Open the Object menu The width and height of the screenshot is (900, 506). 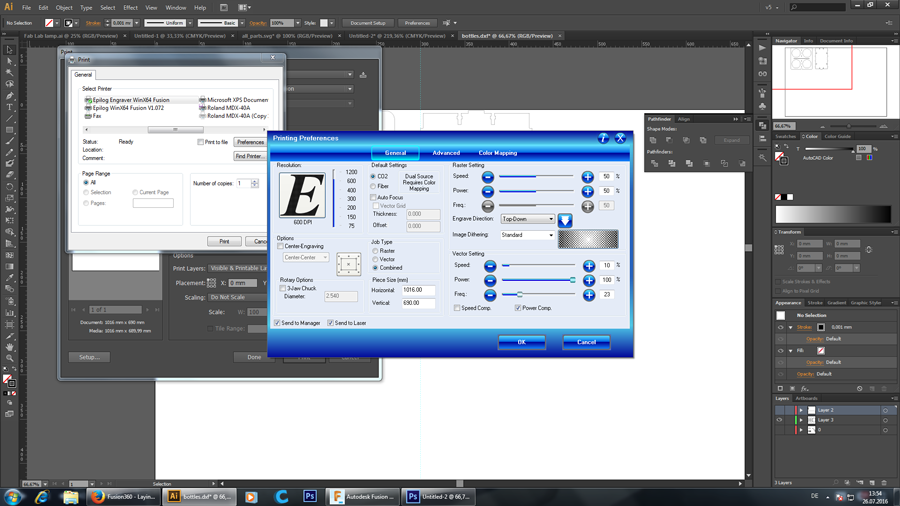64,7
